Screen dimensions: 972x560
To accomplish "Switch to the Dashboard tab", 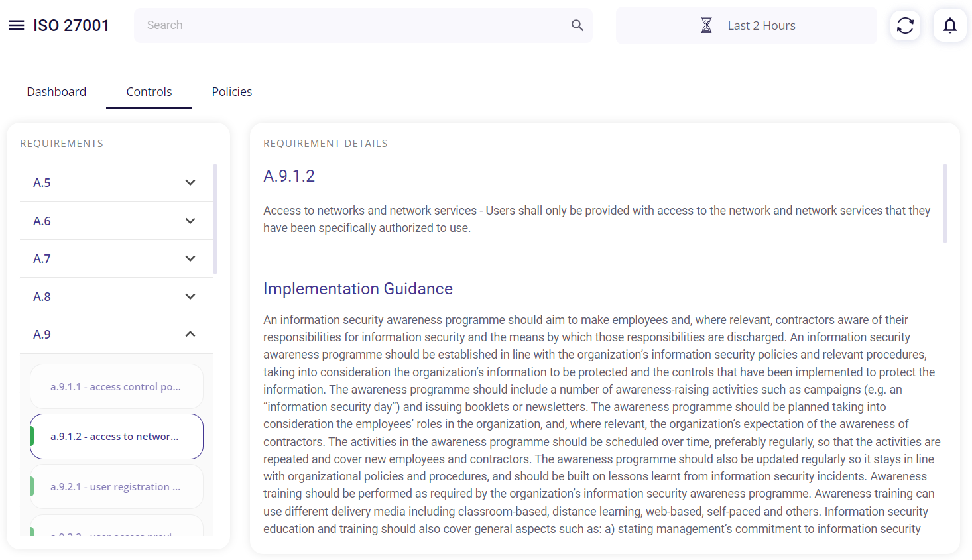I will [56, 92].
